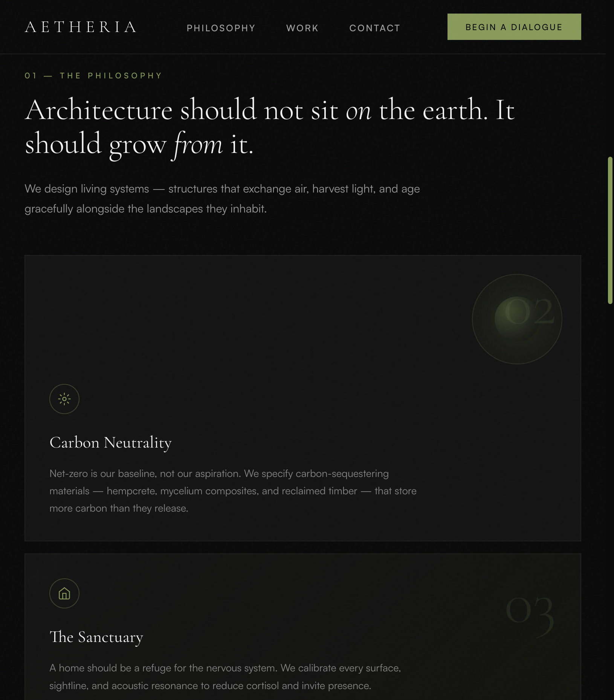
Task: Click the living systems intro paragraph
Action: pos(222,199)
